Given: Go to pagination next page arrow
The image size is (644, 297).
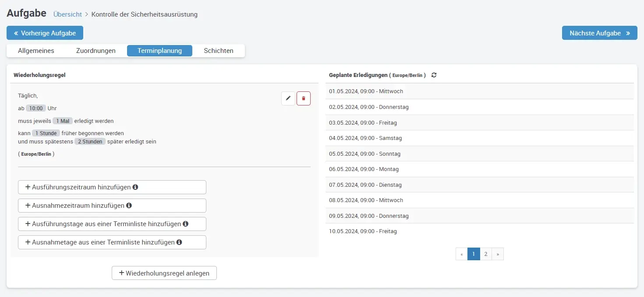Looking at the screenshot, I should (x=498, y=254).
